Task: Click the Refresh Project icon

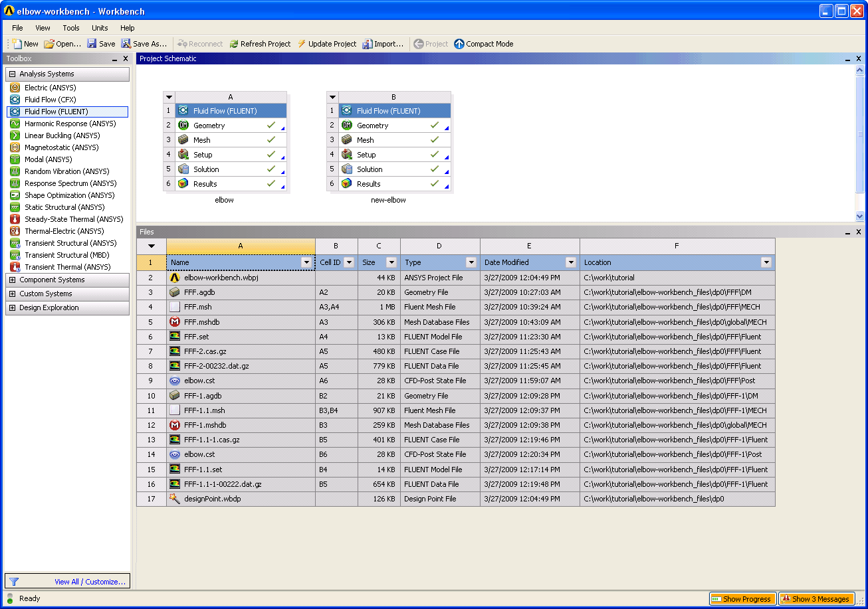Action: tap(234, 44)
